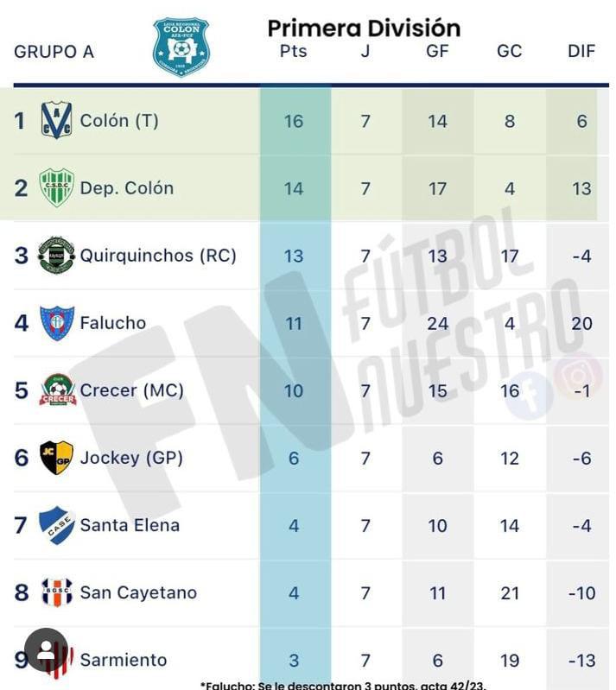Click the Falucho team name

pyautogui.click(x=113, y=323)
